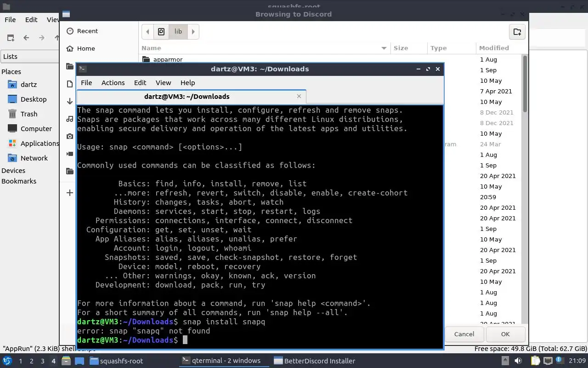Go forward in the squashfs-root file manager
Viewport: 588px width, 368px height.
click(x=42, y=38)
